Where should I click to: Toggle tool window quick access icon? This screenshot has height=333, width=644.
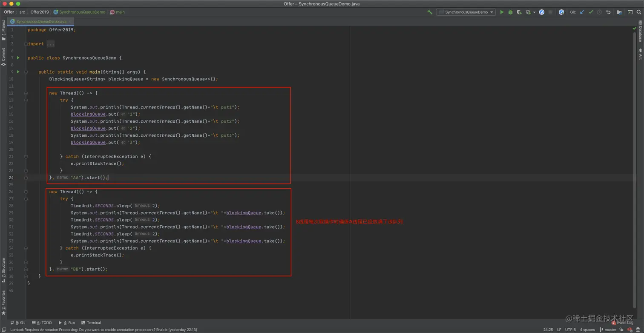(x=3, y=330)
